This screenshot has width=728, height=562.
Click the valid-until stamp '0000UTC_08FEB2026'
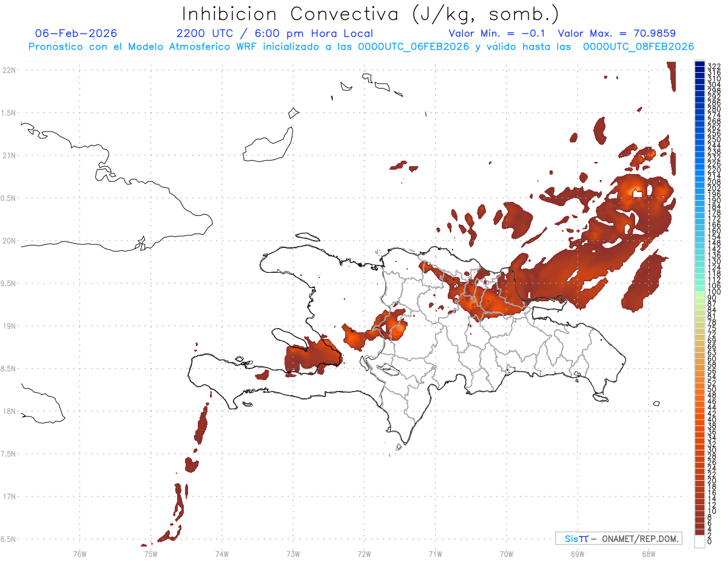tap(639, 47)
